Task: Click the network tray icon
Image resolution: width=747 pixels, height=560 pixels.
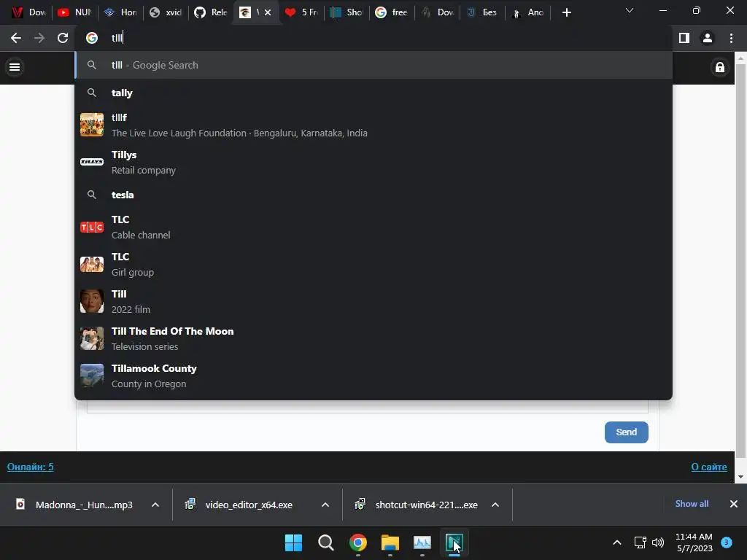Action: tap(640, 542)
